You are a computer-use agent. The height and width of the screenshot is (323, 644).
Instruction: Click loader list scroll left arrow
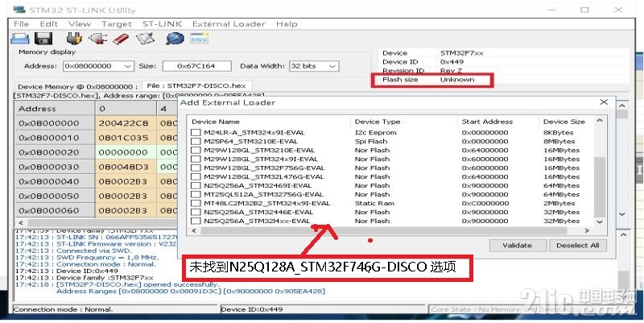coord(194,230)
